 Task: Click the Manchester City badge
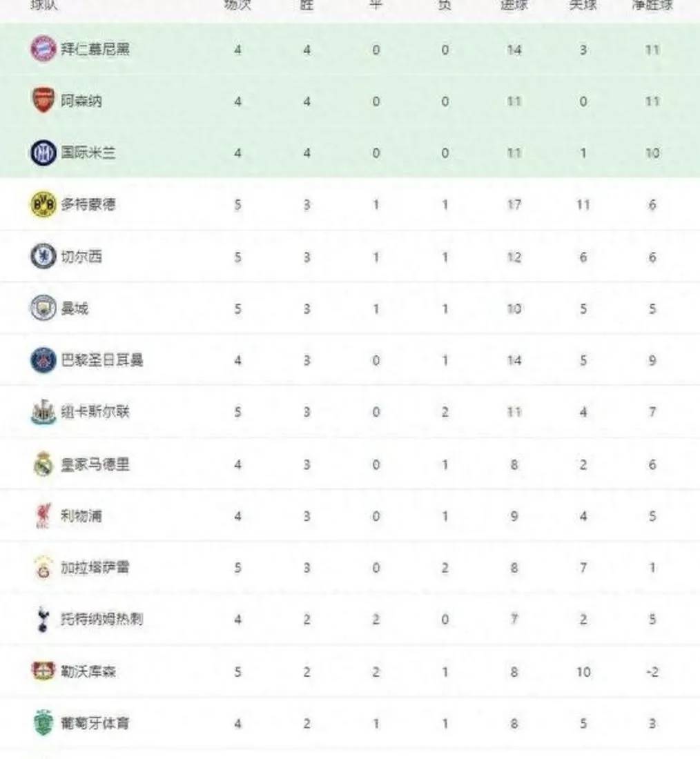(43, 308)
